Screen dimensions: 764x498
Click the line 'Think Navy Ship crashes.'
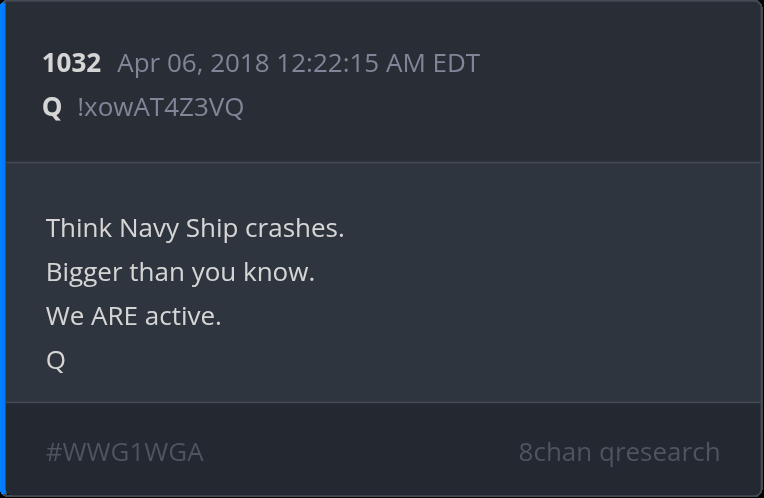[195, 228]
